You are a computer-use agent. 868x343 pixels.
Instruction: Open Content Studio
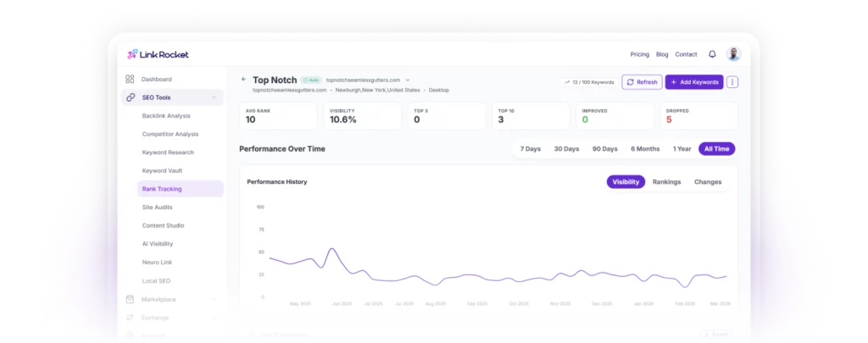164,225
